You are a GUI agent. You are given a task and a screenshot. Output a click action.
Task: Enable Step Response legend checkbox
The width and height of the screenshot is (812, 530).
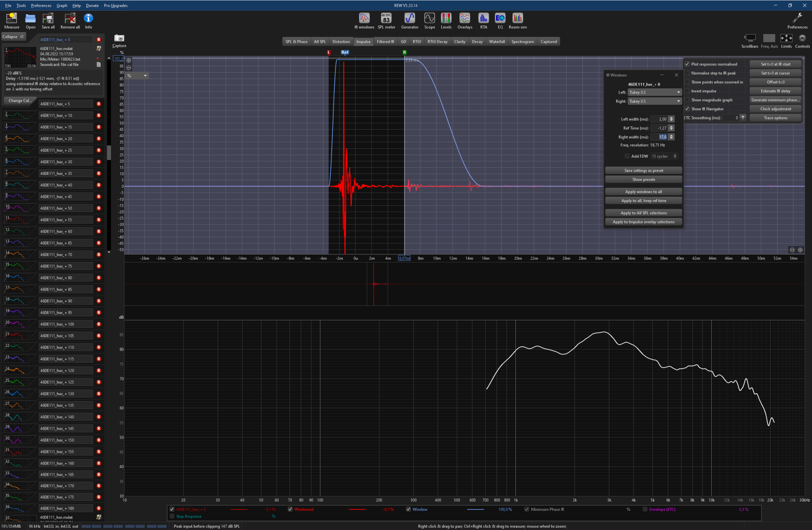(172, 516)
